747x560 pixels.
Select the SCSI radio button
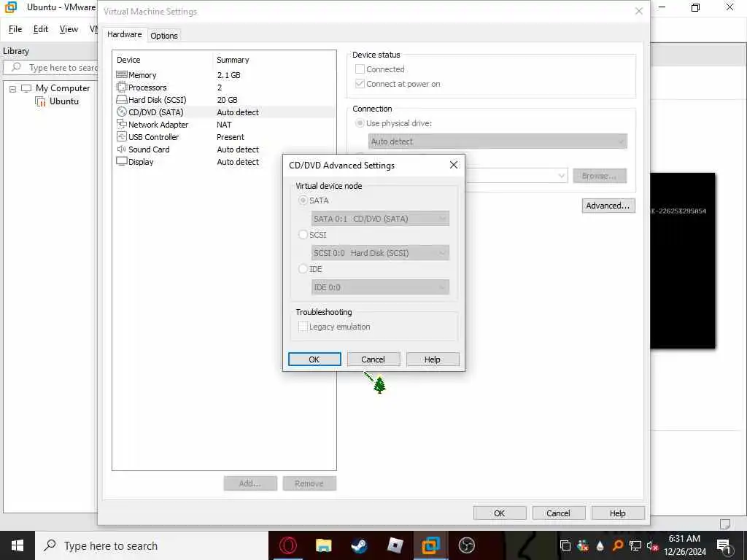[x=303, y=235]
